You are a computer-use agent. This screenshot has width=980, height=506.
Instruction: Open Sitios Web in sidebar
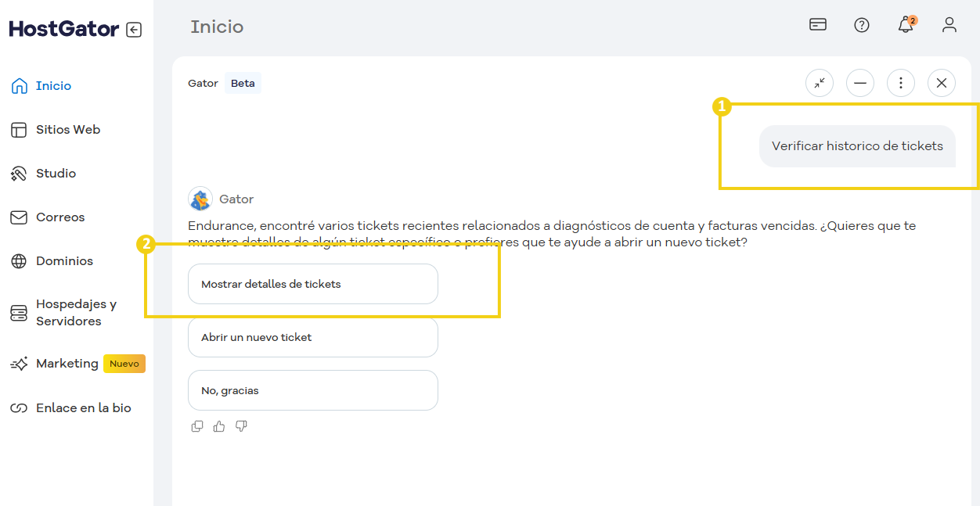pyautogui.click(x=67, y=130)
